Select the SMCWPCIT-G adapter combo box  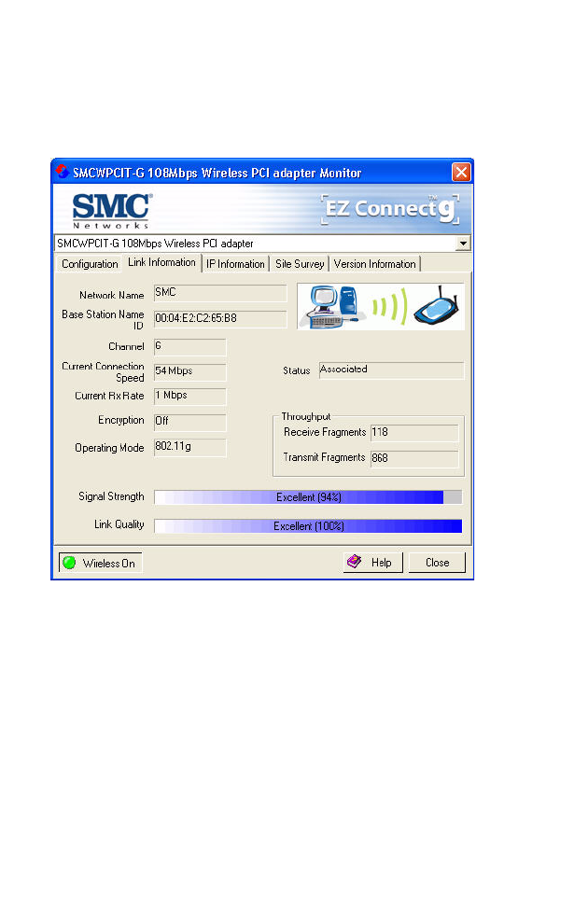pos(262,244)
